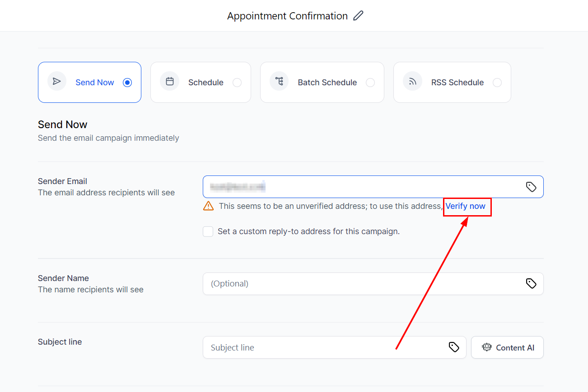The image size is (588, 392).
Task: Click the Sender Email input field
Action: pyautogui.click(x=361, y=187)
